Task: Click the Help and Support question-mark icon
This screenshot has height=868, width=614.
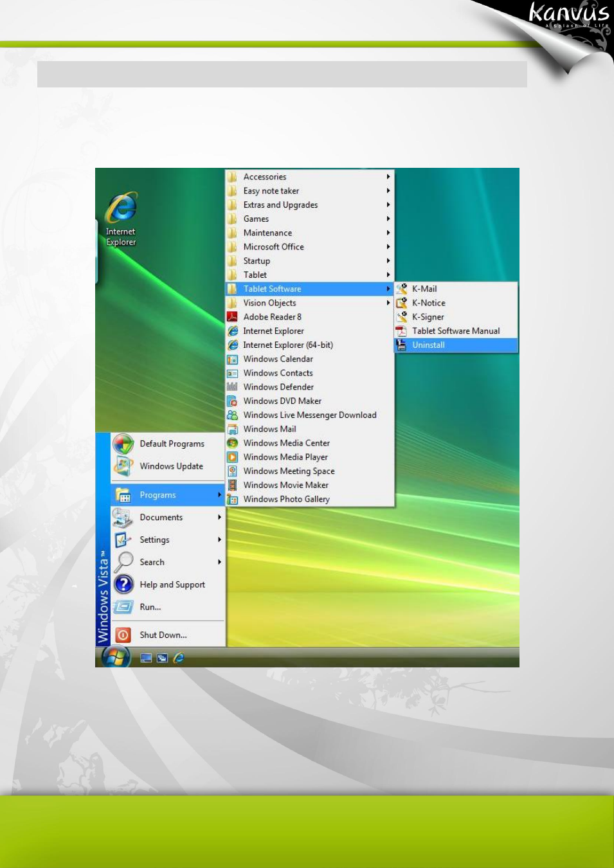Action: click(123, 584)
